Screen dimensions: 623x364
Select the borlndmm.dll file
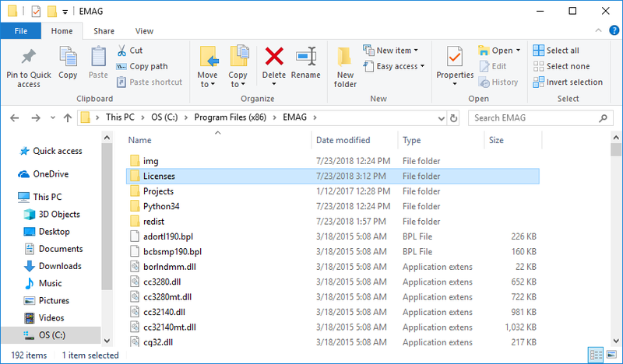(333, 267)
